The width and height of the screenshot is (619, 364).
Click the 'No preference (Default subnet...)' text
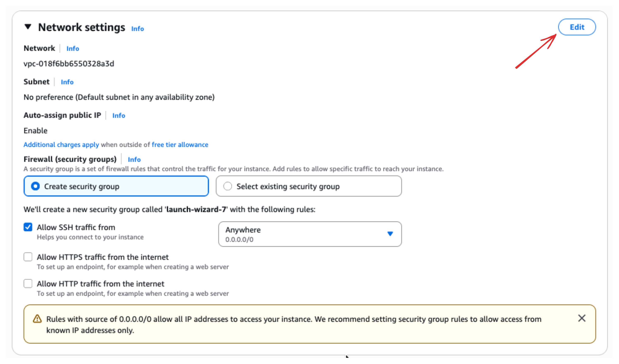coord(119,97)
